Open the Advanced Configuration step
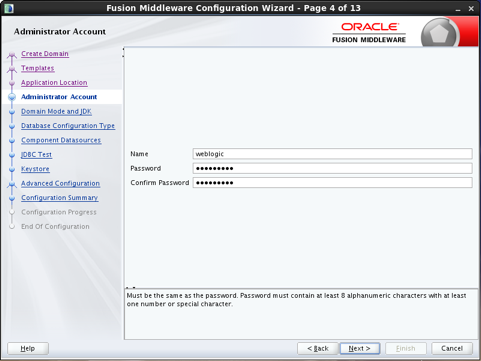 (x=60, y=183)
